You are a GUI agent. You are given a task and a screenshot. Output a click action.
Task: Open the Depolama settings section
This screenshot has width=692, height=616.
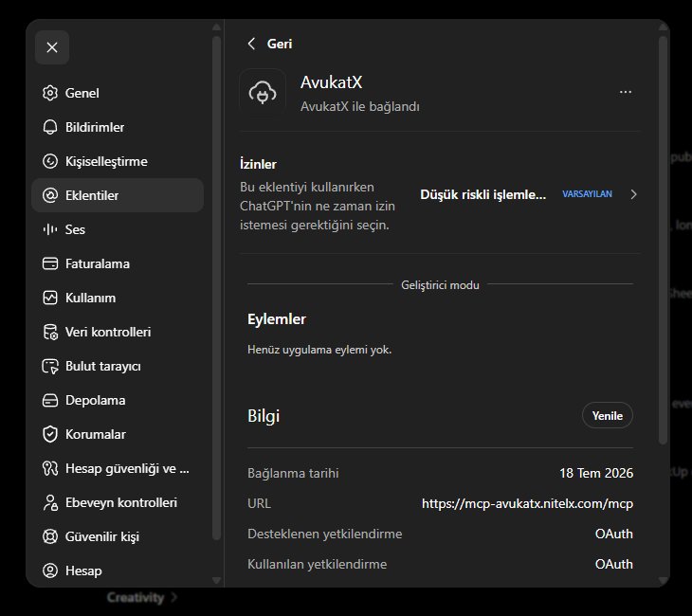click(x=118, y=400)
